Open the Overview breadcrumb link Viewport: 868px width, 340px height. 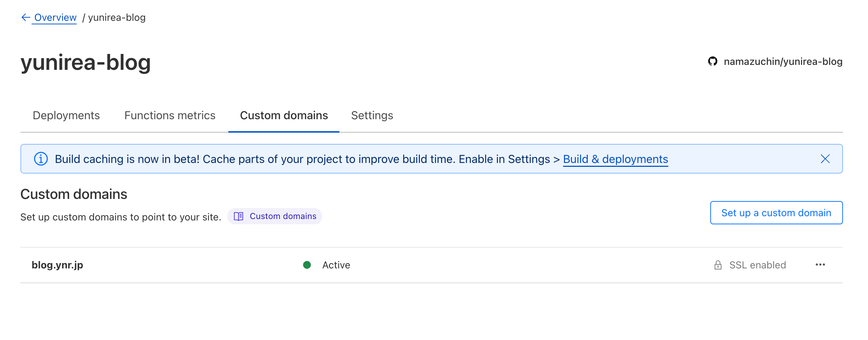(55, 17)
